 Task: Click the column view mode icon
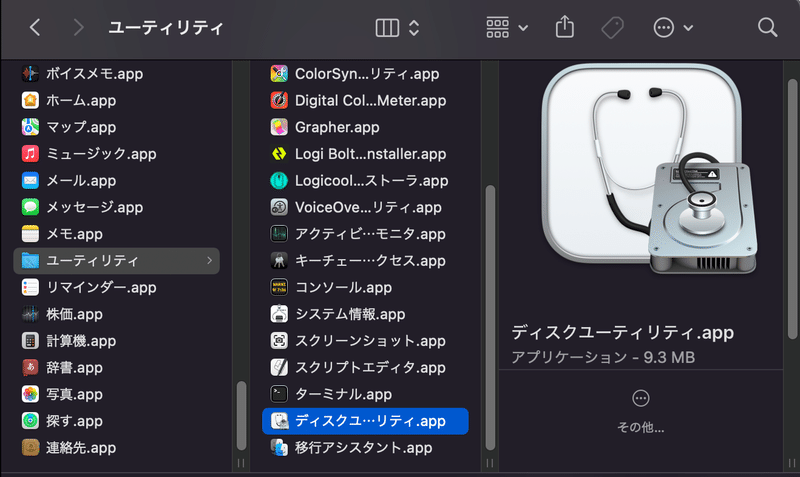387,28
